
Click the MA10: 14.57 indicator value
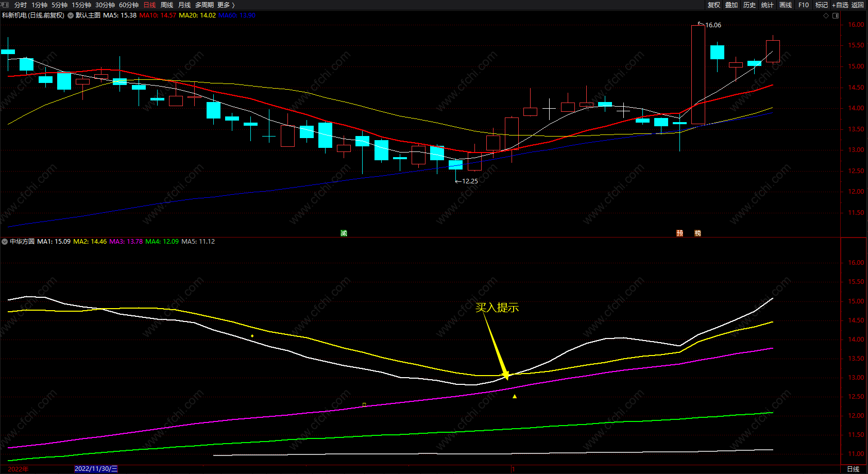click(158, 15)
